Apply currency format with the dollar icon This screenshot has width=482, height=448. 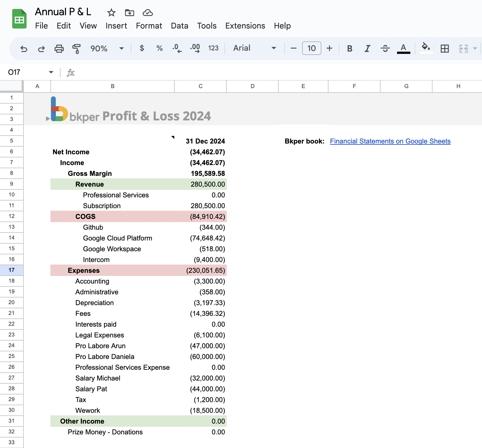click(142, 48)
